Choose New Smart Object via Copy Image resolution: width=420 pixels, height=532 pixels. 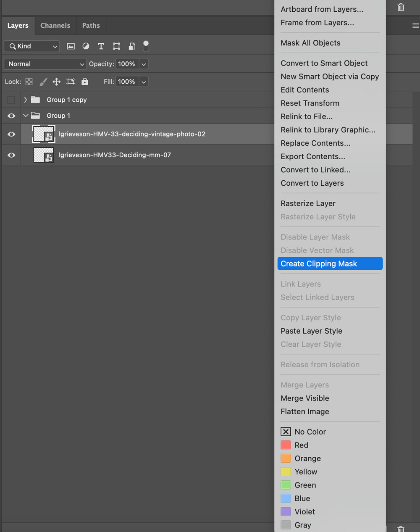[330, 76]
